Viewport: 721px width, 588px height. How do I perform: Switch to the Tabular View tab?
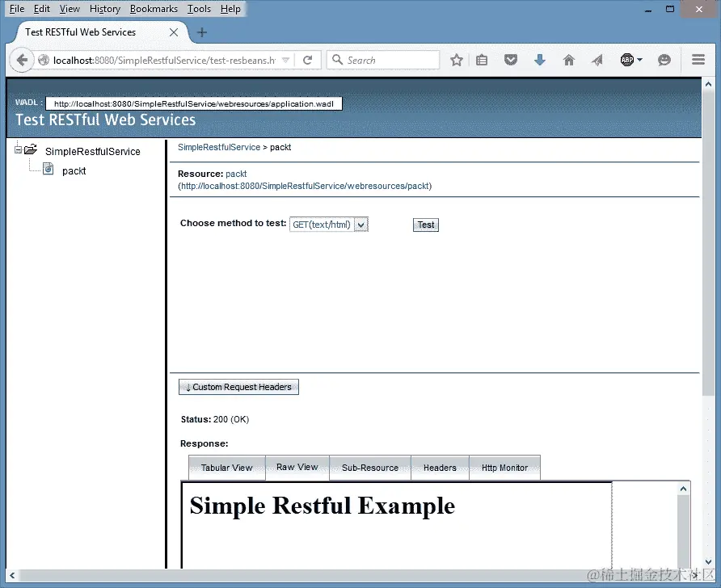click(x=226, y=468)
